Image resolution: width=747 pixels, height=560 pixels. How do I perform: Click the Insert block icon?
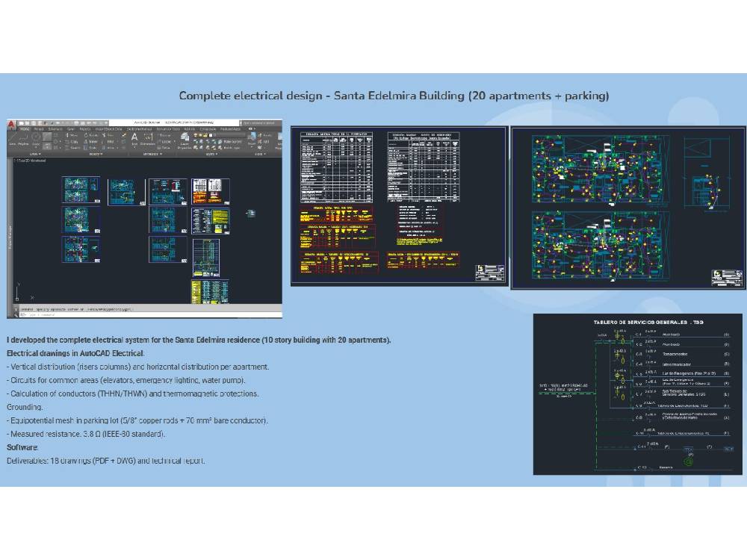tap(252, 138)
